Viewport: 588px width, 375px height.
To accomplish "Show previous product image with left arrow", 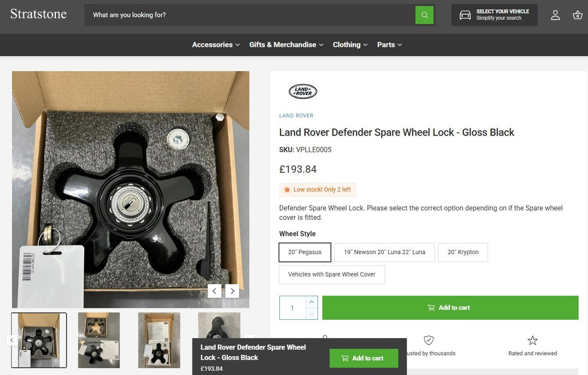I will (x=214, y=291).
